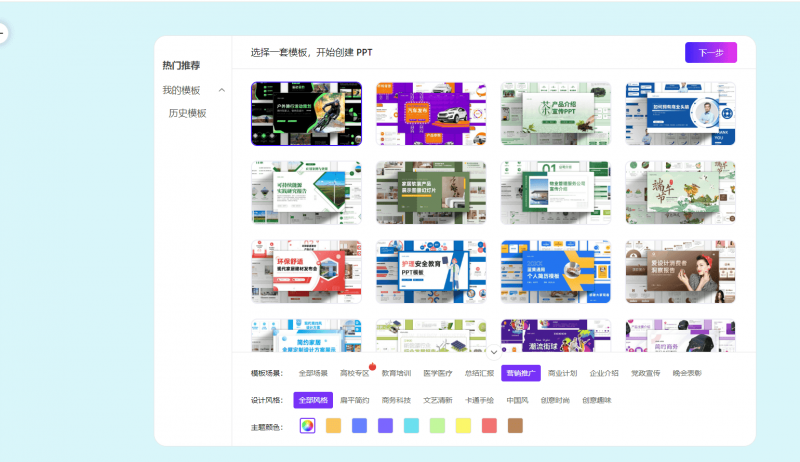
Task: Select the rainbow all-colors theme icon
Action: point(307,426)
